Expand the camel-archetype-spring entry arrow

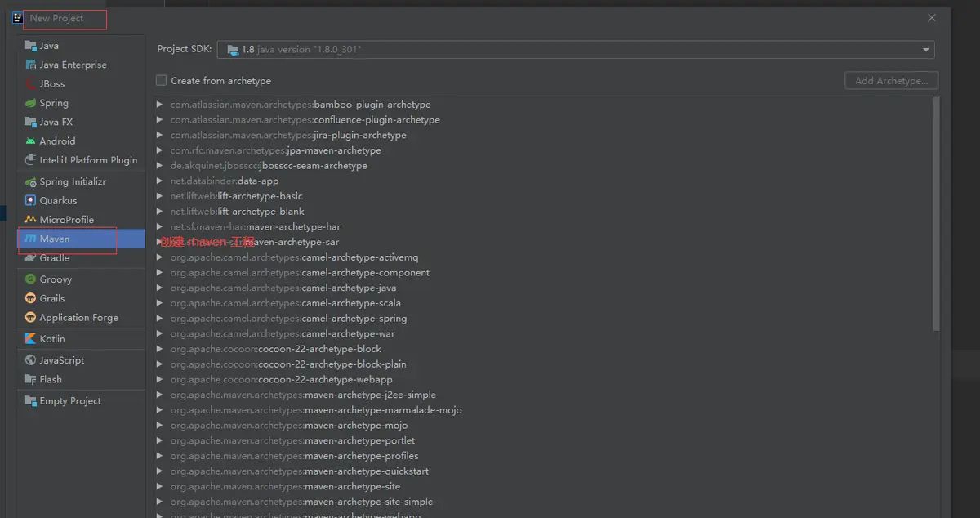pos(160,319)
